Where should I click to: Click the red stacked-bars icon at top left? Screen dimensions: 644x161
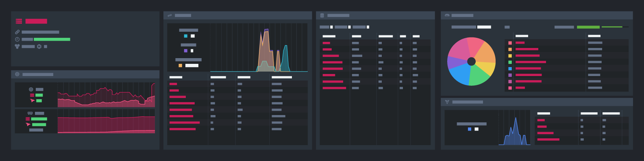[19, 21]
